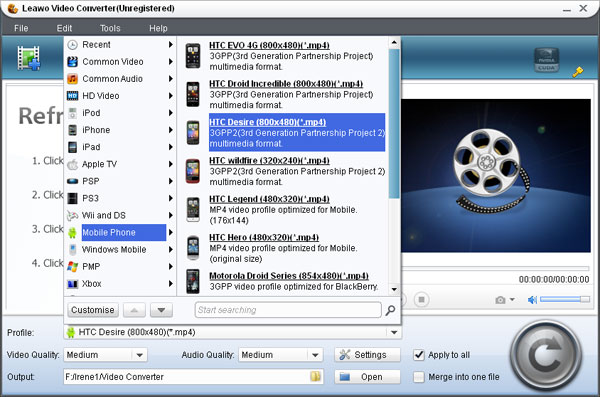Click the profile list scroll down arrow

click(x=394, y=289)
